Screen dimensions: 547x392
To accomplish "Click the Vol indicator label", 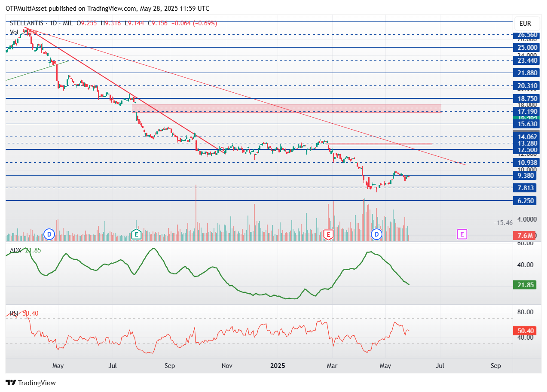I will 14,32.
